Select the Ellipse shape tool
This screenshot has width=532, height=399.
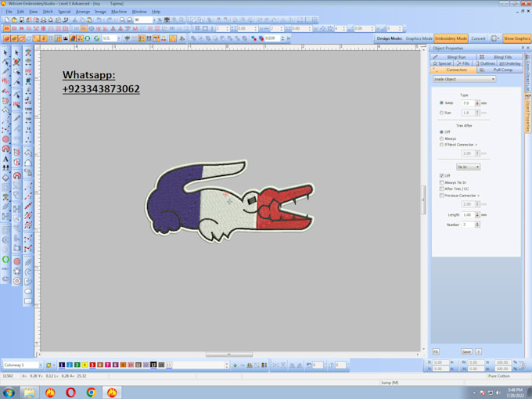pos(28,291)
